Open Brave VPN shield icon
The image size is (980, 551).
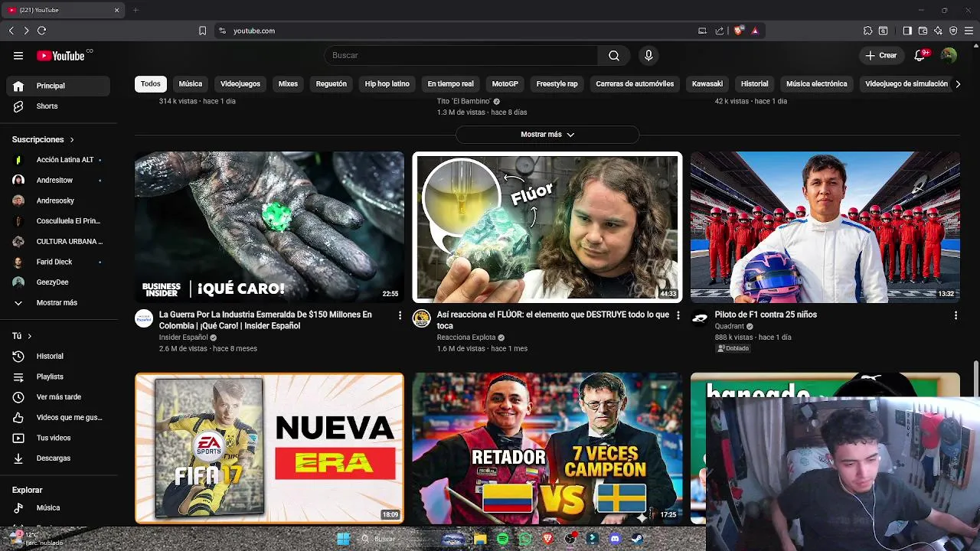[x=953, y=31]
